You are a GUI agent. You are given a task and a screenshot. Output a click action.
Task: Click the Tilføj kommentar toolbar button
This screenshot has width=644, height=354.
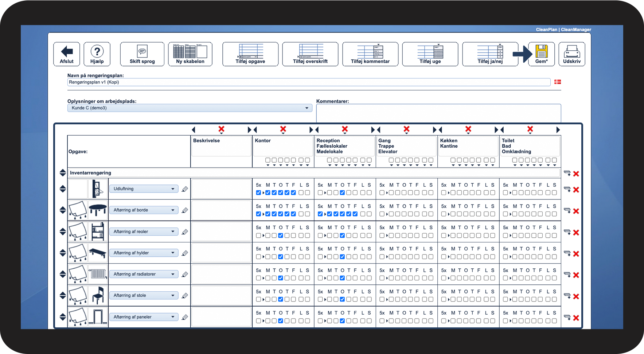[x=370, y=54]
